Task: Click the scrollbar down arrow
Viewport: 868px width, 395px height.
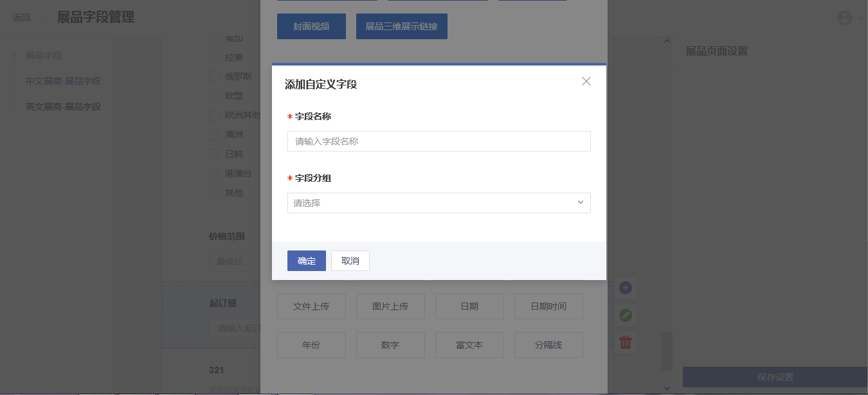Action: pos(667,387)
